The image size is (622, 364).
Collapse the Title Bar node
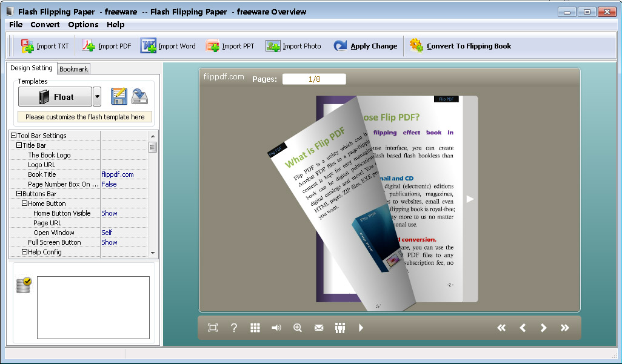tap(19, 145)
